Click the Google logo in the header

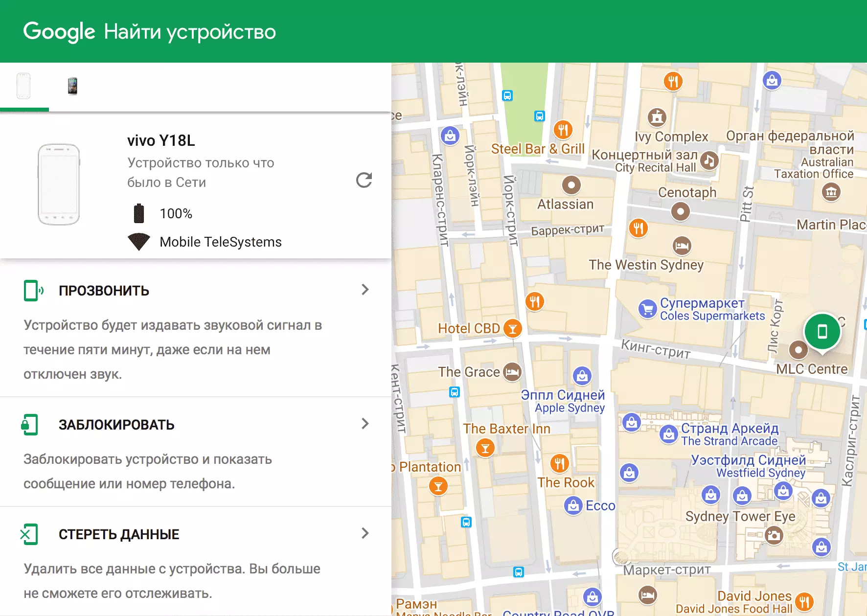pos(59,32)
